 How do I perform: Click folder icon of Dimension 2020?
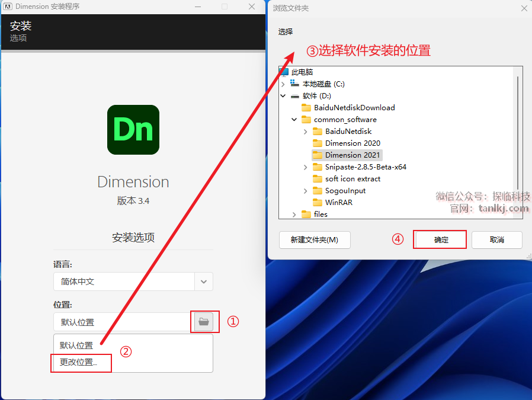click(x=318, y=143)
